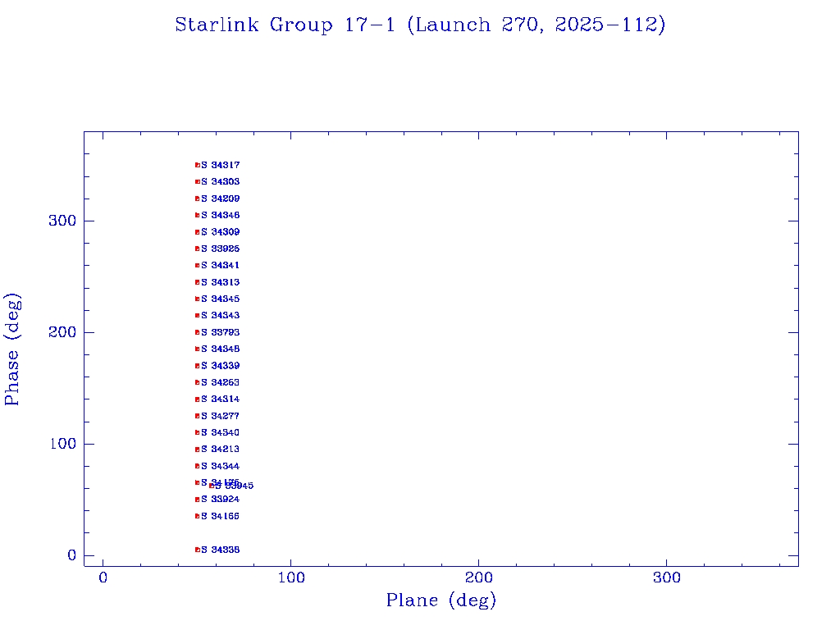840x630 pixels.
Task: Select the red marker beside S 34303
Action: [197, 182]
